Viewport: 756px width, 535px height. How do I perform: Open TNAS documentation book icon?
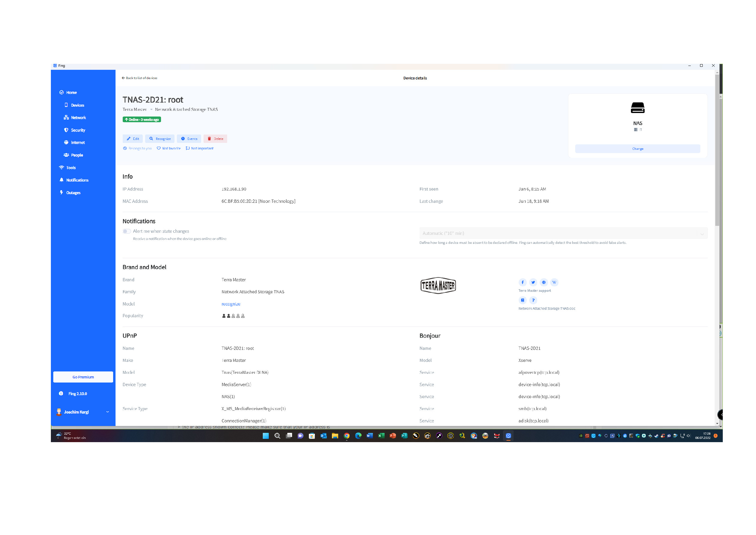(522, 300)
